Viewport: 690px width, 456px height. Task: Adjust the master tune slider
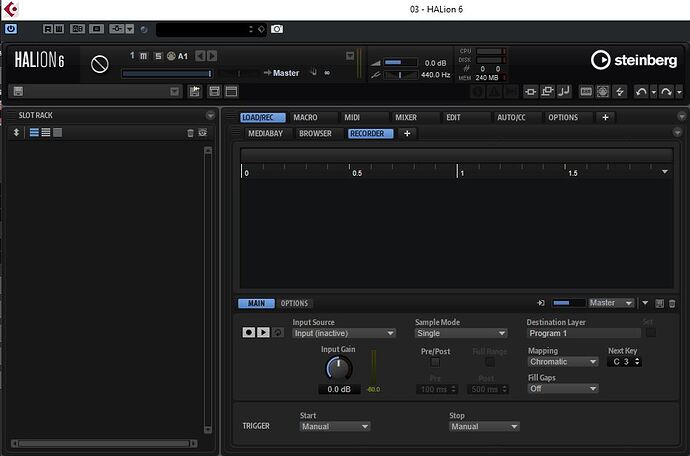tap(400, 75)
